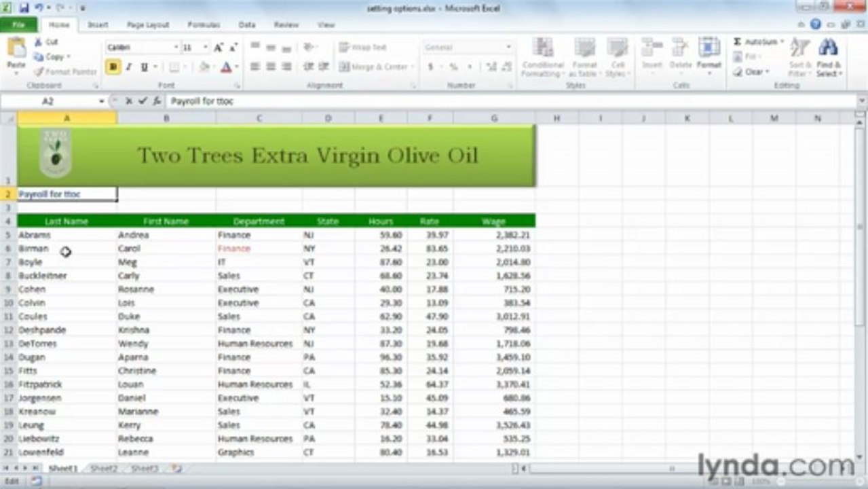Toggle Align Text Left

pos(255,67)
